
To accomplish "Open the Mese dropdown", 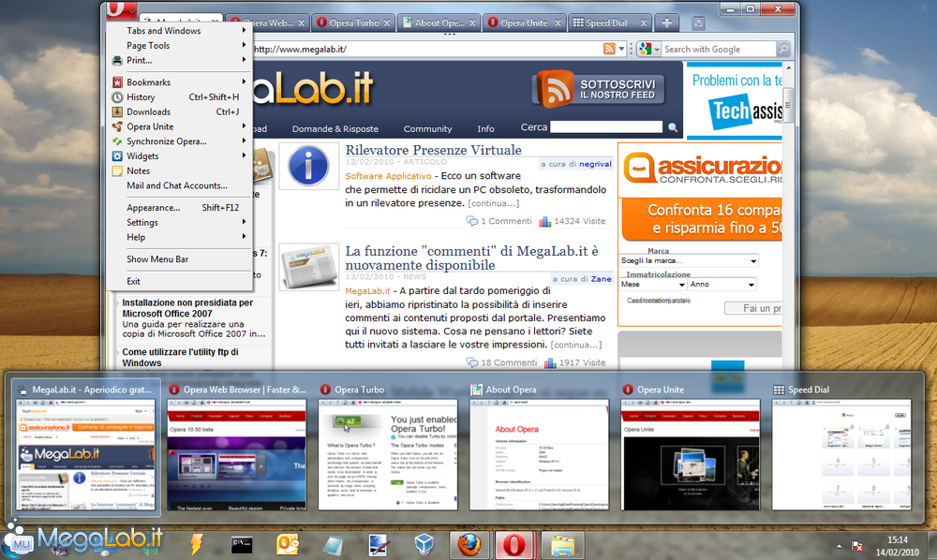I will (x=652, y=285).
